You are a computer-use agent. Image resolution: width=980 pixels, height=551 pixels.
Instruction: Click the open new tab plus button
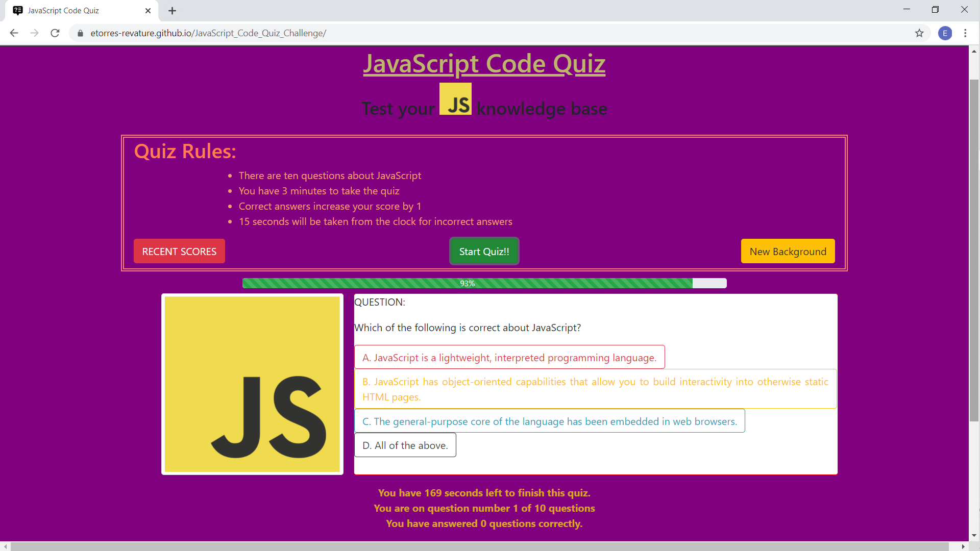173,11
